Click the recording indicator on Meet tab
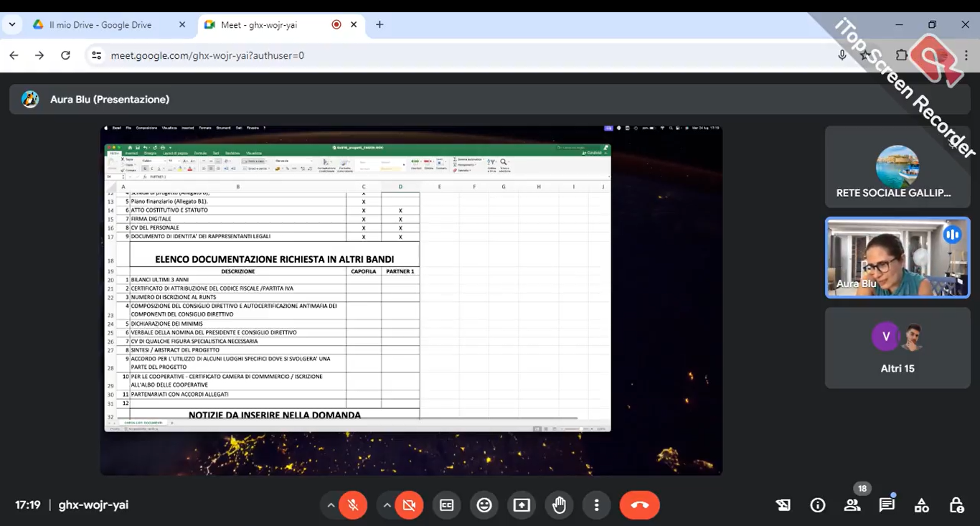The image size is (980, 526). [336, 24]
